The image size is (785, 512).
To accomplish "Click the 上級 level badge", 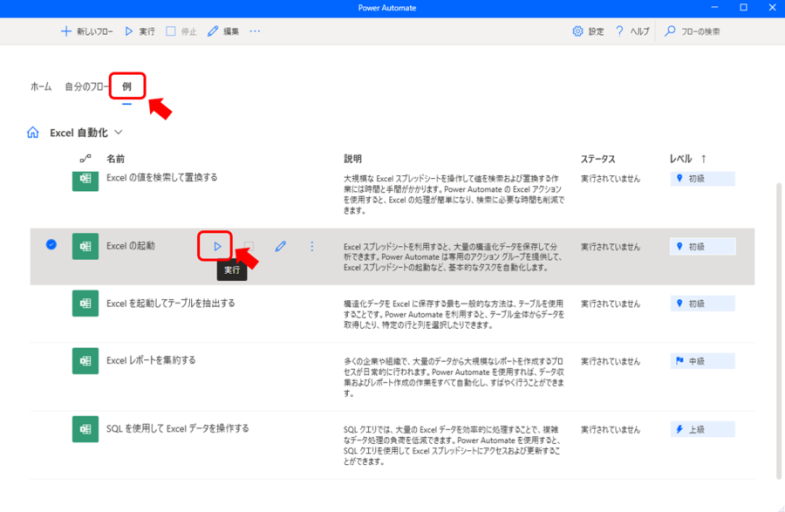I will (x=702, y=429).
